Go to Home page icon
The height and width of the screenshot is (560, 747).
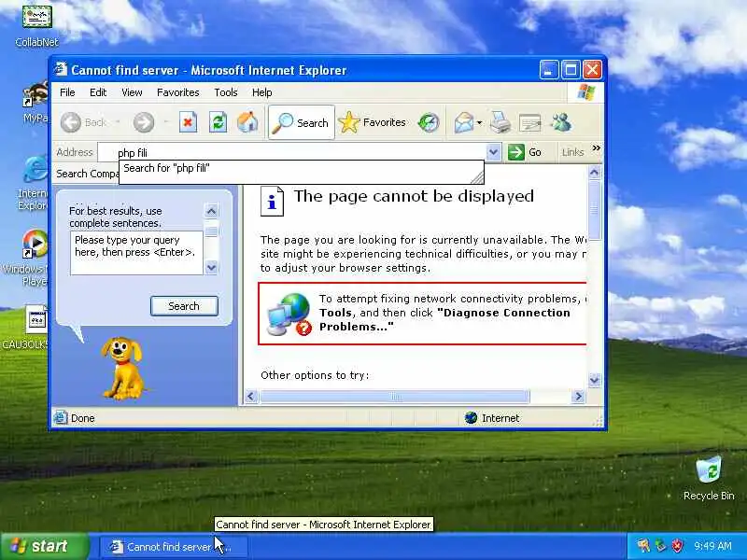(247, 122)
